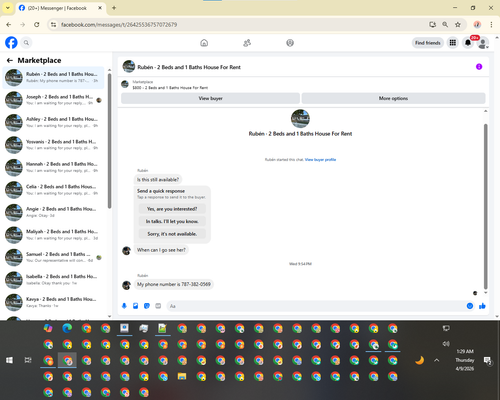Send a thumbs-up like
The width and height of the screenshot is (500, 400).
pyautogui.click(x=482, y=306)
